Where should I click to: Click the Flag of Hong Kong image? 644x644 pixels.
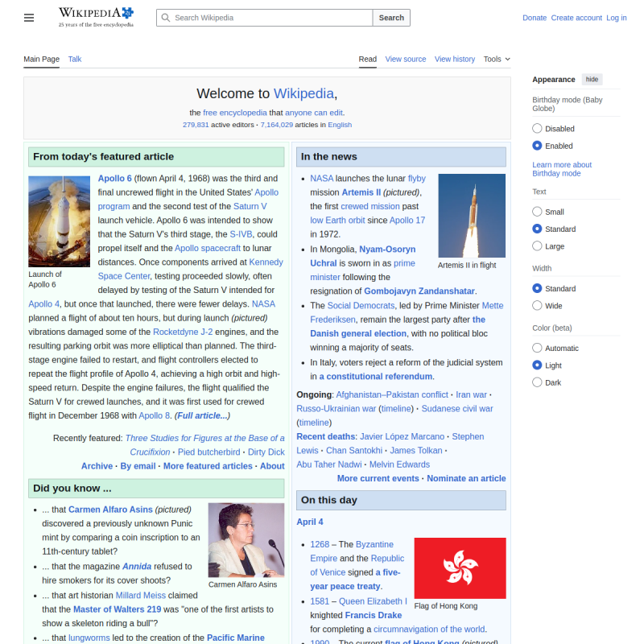point(460,568)
